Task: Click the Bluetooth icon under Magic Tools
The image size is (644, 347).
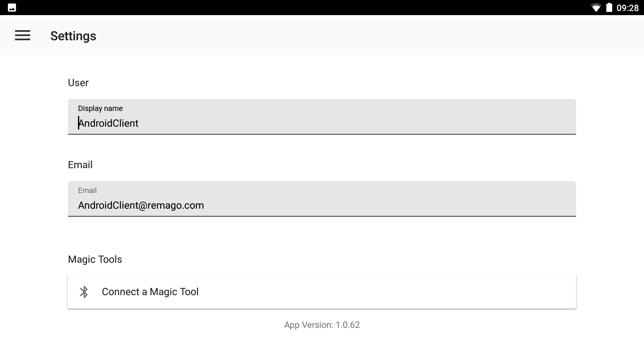Action: coord(84,292)
